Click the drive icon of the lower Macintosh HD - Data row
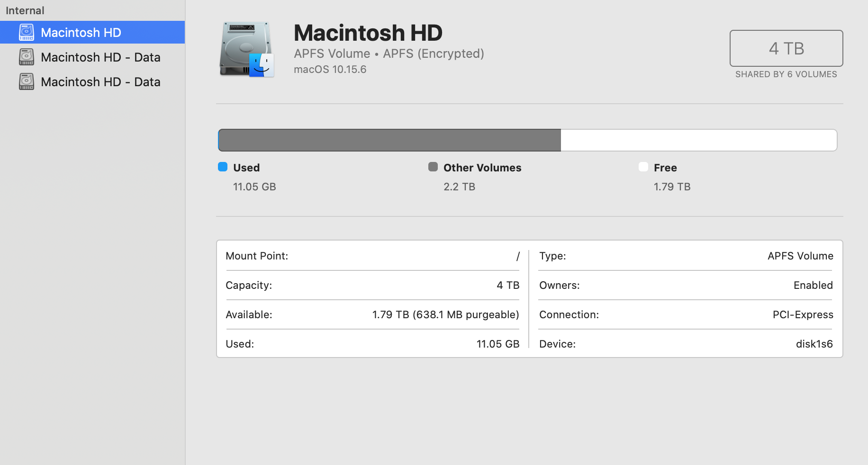Screen dimensions: 868x465 tap(27, 81)
